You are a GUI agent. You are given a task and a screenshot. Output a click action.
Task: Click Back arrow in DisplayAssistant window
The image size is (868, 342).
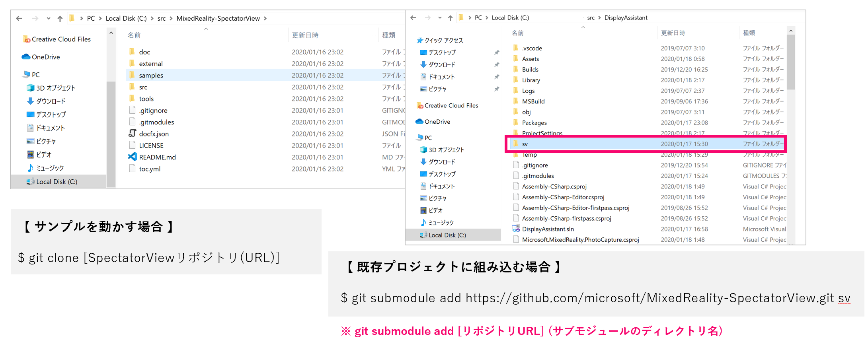click(x=413, y=17)
